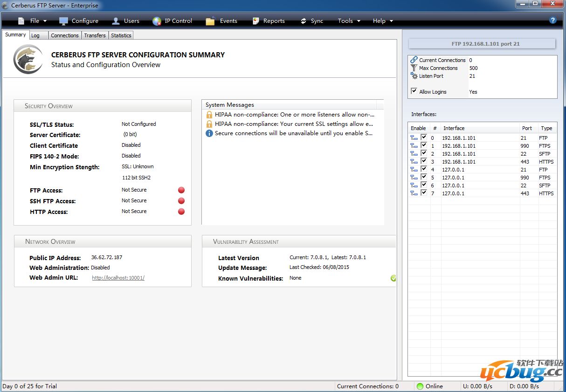Click the Enable column header
Viewport: 566px width, 392px height.
[419, 128]
